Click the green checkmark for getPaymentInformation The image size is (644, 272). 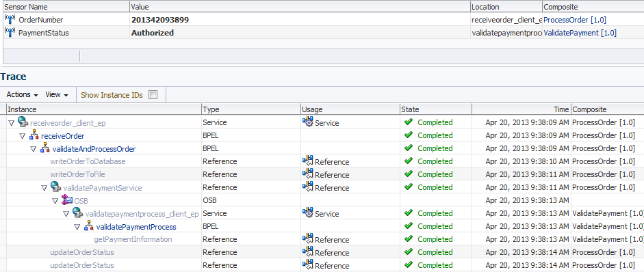(409, 239)
